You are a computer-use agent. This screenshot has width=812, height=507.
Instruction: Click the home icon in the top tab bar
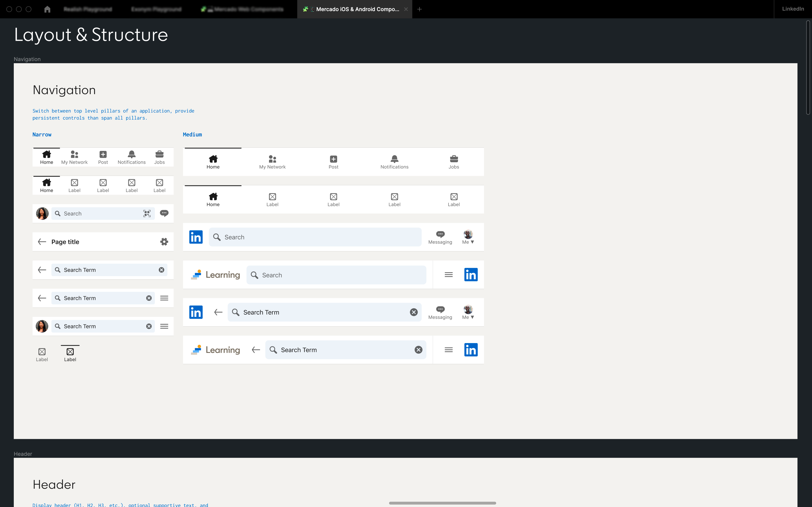point(47,9)
